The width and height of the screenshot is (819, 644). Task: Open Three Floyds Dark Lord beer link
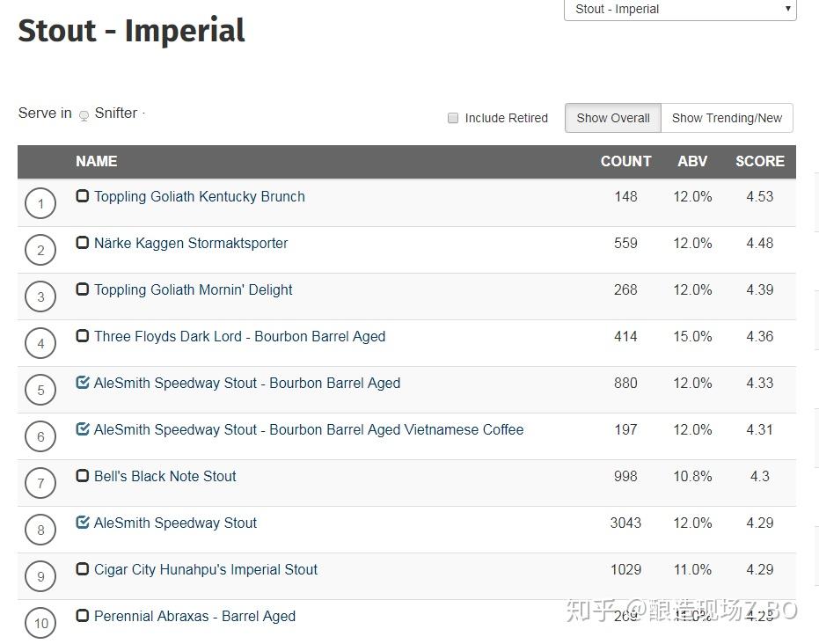click(x=239, y=336)
